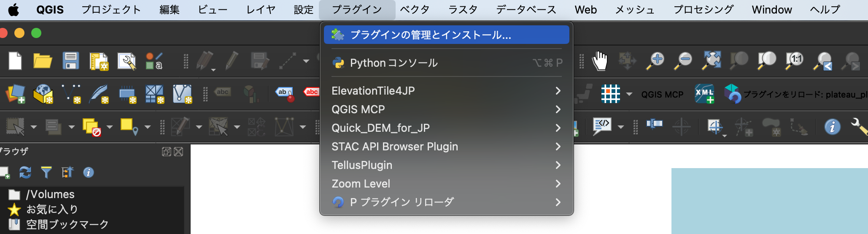Activate the Zoom In magnifier
Viewport: 868px width, 234px height.
pos(655,61)
